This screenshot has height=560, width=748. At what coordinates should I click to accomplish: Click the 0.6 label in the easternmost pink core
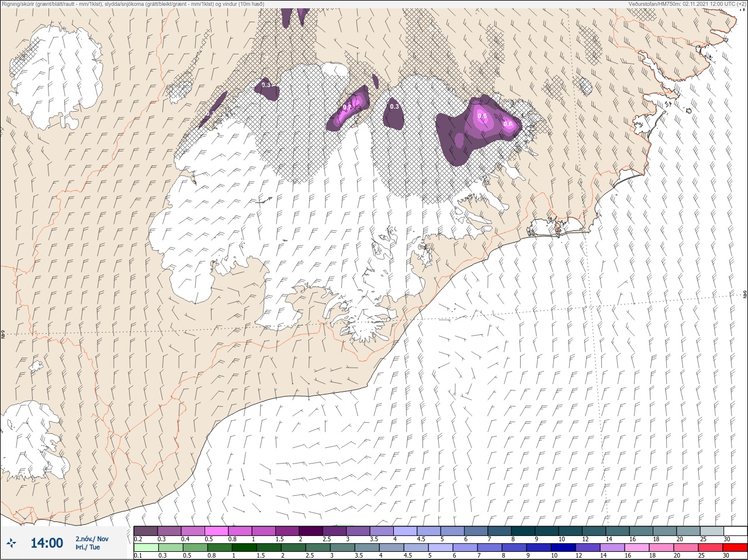click(x=508, y=124)
